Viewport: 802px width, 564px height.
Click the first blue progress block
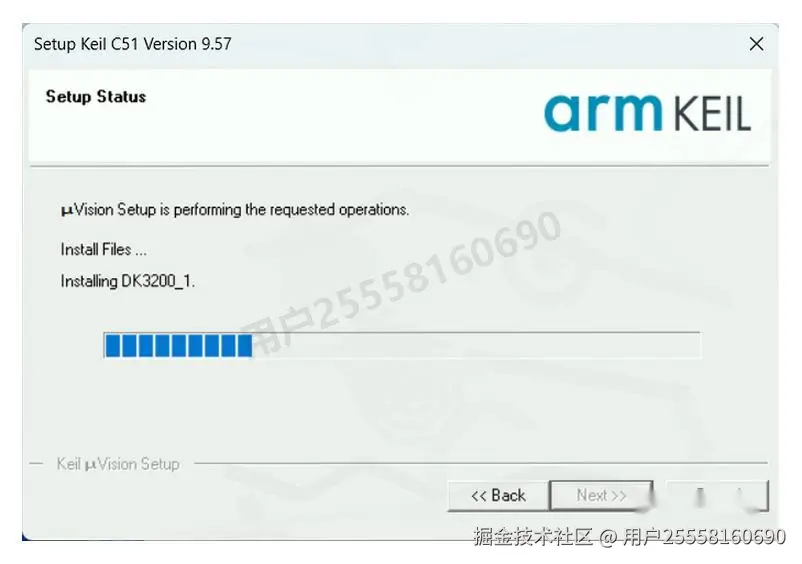pyautogui.click(x=113, y=346)
